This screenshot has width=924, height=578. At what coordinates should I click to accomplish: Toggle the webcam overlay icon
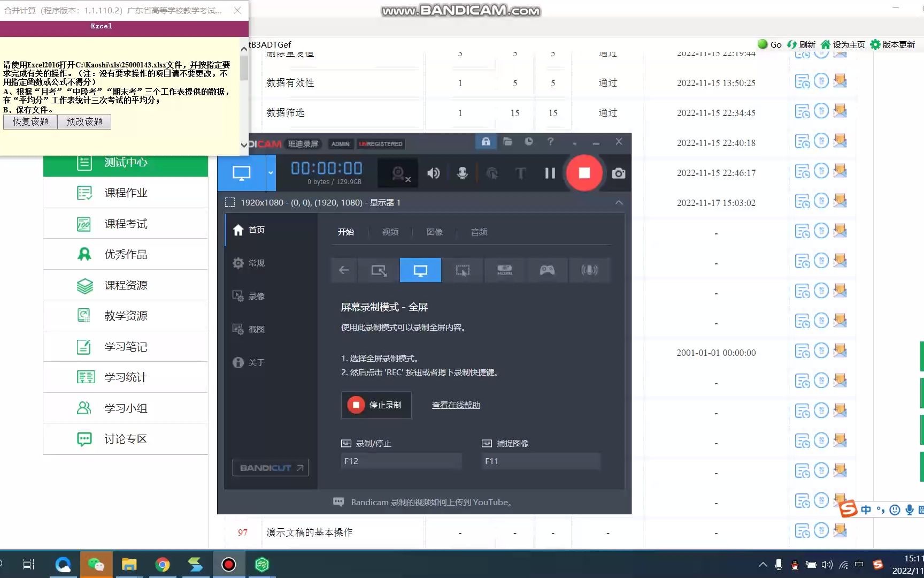(399, 173)
